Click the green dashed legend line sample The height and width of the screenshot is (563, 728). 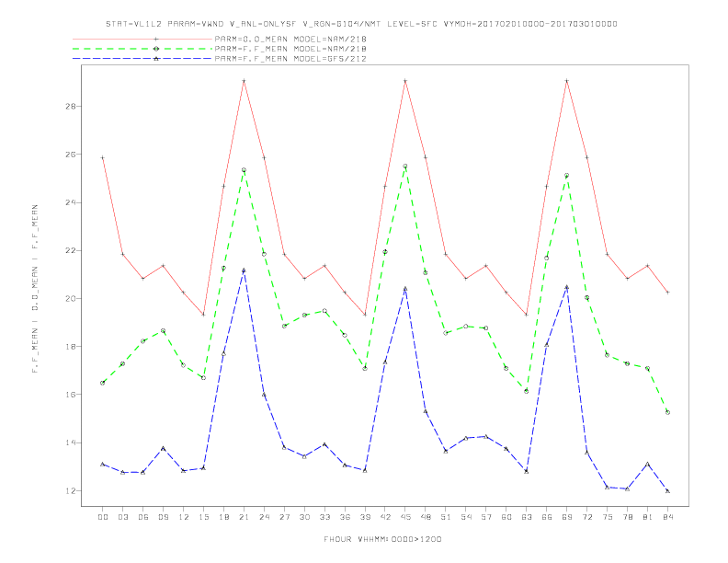pos(142,49)
